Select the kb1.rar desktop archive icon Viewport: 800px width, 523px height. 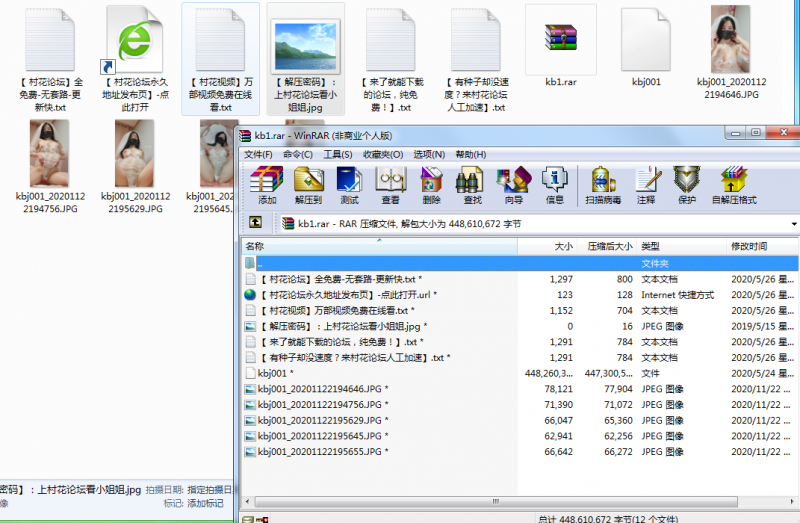coord(560,52)
